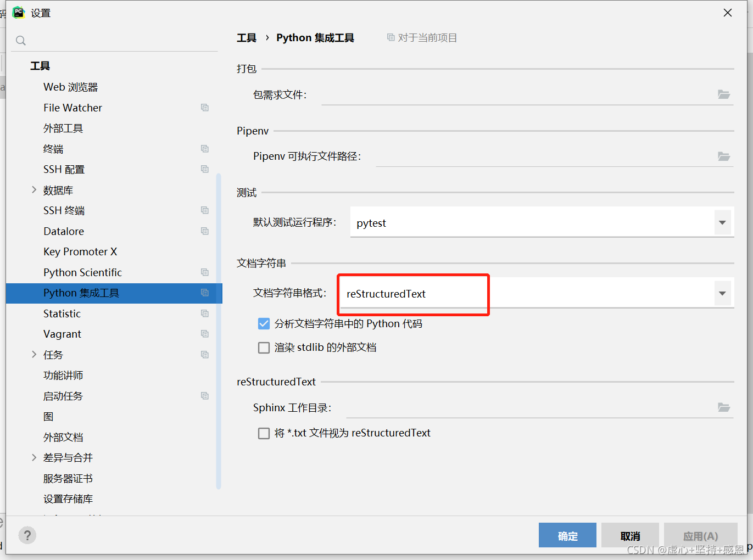The height and width of the screenshot is (560, 753).
Task: Click the 确定 button
Action: point(567,535)
